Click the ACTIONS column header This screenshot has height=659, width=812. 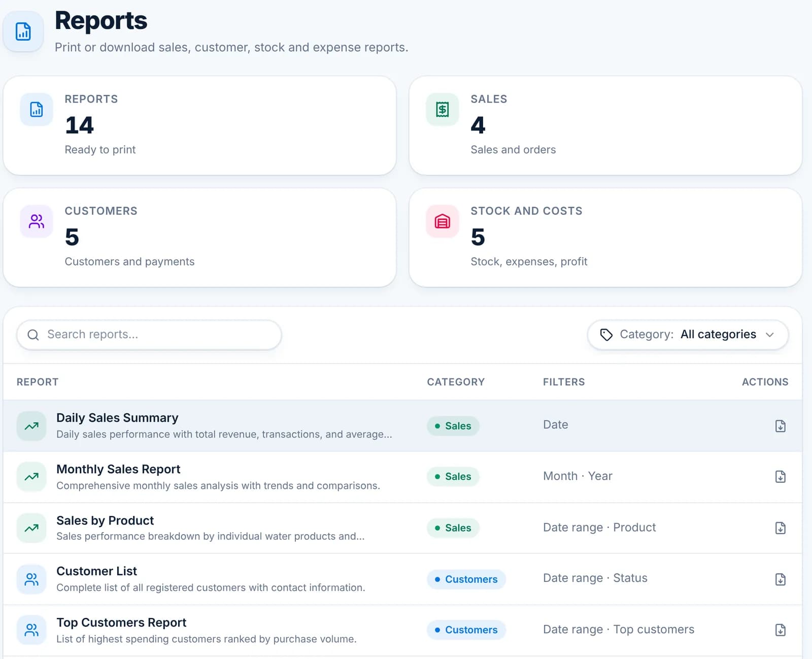pyautogui.click(x=765, y=382)
